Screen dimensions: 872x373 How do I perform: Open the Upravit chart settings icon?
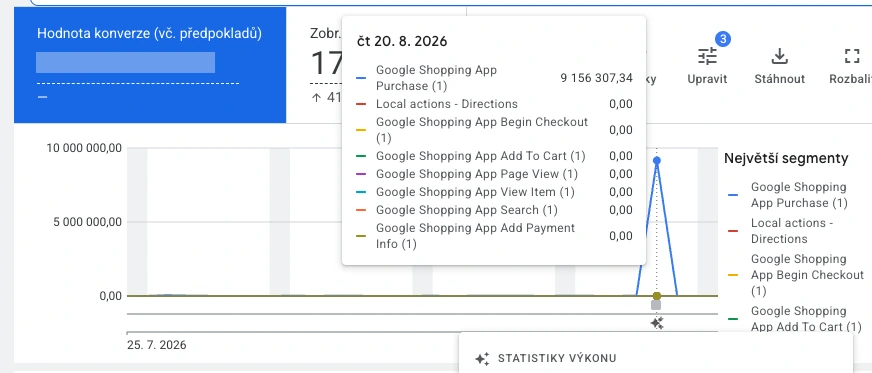pos(707,57)
